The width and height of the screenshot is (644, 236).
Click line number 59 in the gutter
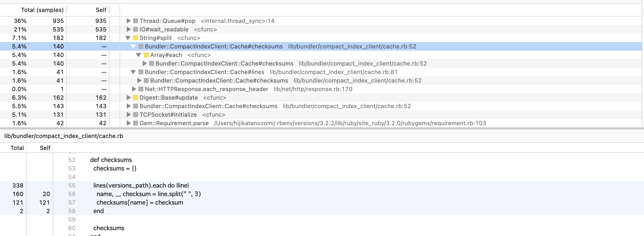pyautogui.click(x=72, y=219)
